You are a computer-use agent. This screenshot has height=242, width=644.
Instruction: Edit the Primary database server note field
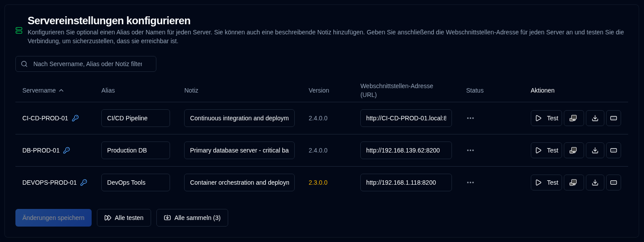click(x=239, y=150)
